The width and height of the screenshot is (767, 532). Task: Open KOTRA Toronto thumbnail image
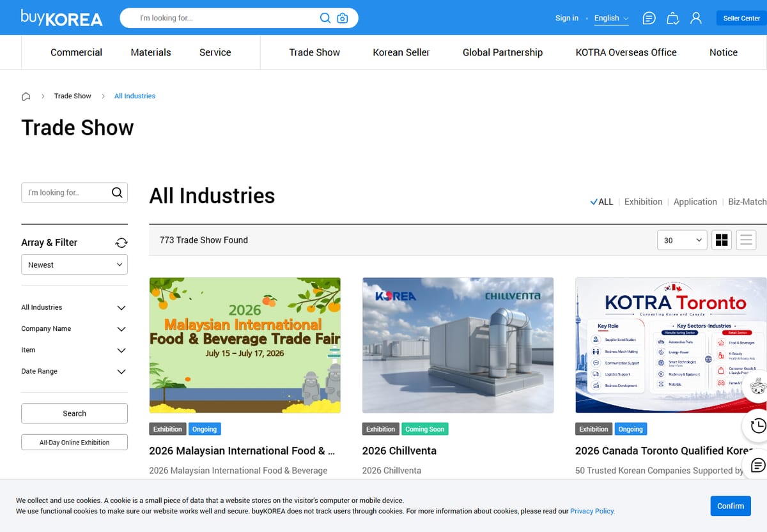671,345
